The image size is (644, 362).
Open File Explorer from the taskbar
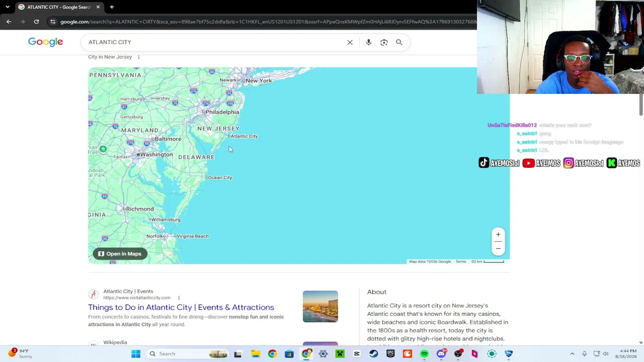point(255,353)
